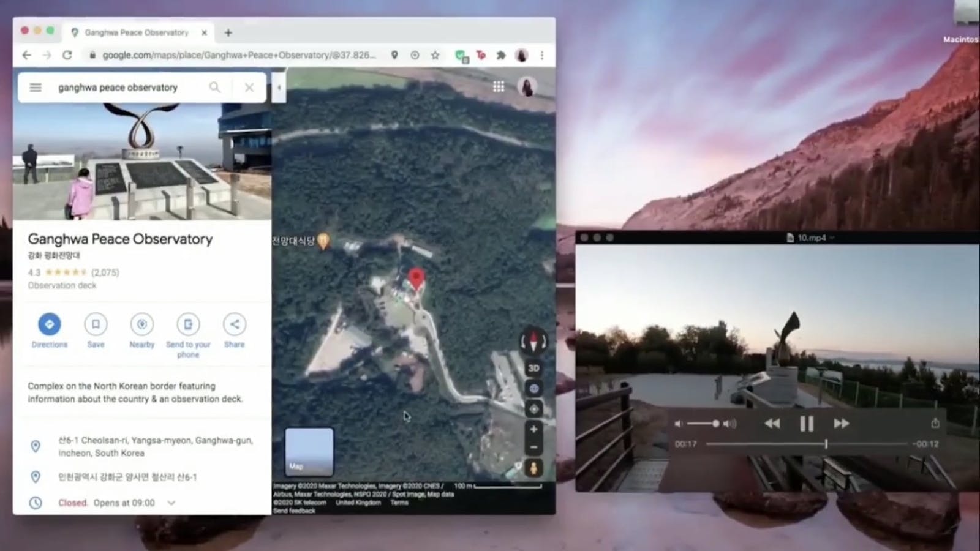Collapse the Maps side panel
The image size is (980, 551).
tap(279, 88)
